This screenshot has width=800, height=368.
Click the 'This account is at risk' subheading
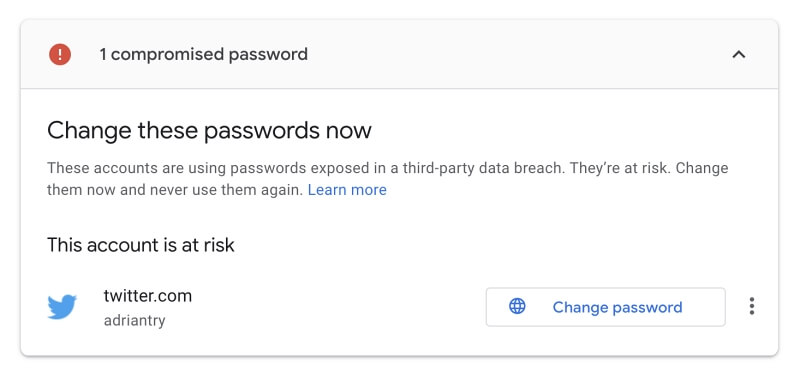(140, 245)
